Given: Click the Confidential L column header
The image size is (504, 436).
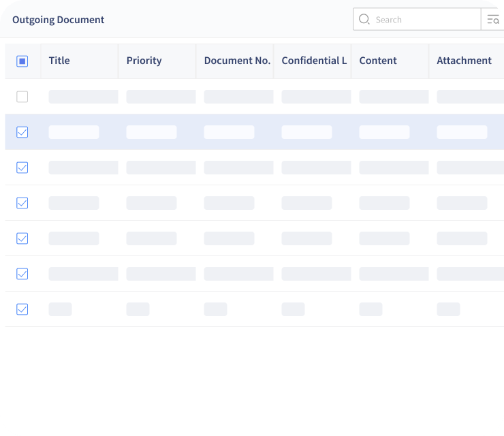Looking at the screenshot, I should click(314, 61).
